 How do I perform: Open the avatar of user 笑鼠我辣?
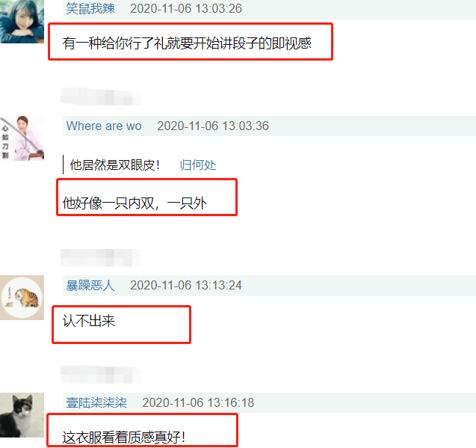(22, 21)
